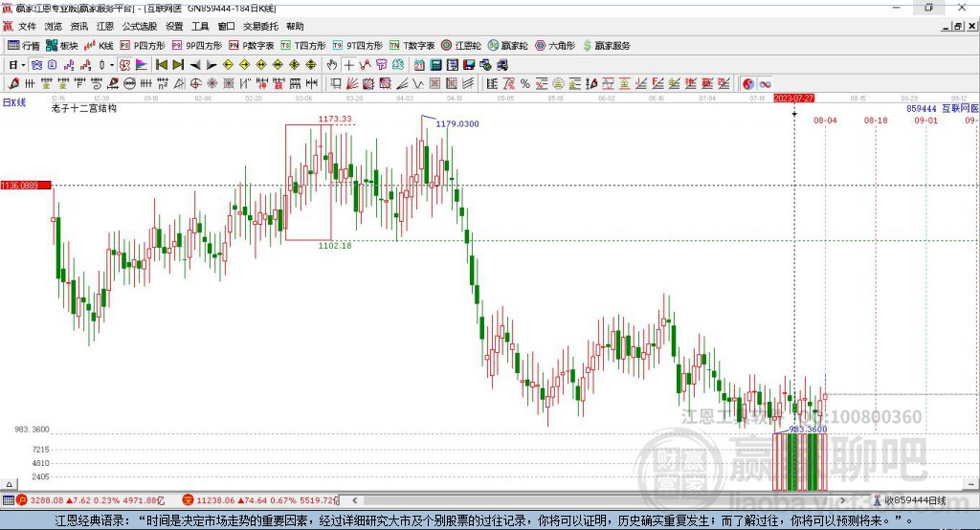Select the red pencil drawing tool
Screen dimensions: 980x530
[13, 84]
